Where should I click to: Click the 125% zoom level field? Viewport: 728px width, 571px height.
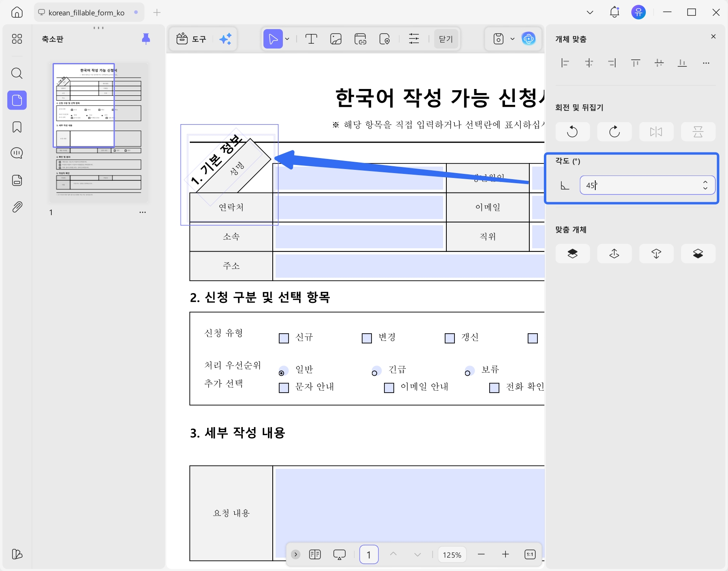click(x=452, y=555)
